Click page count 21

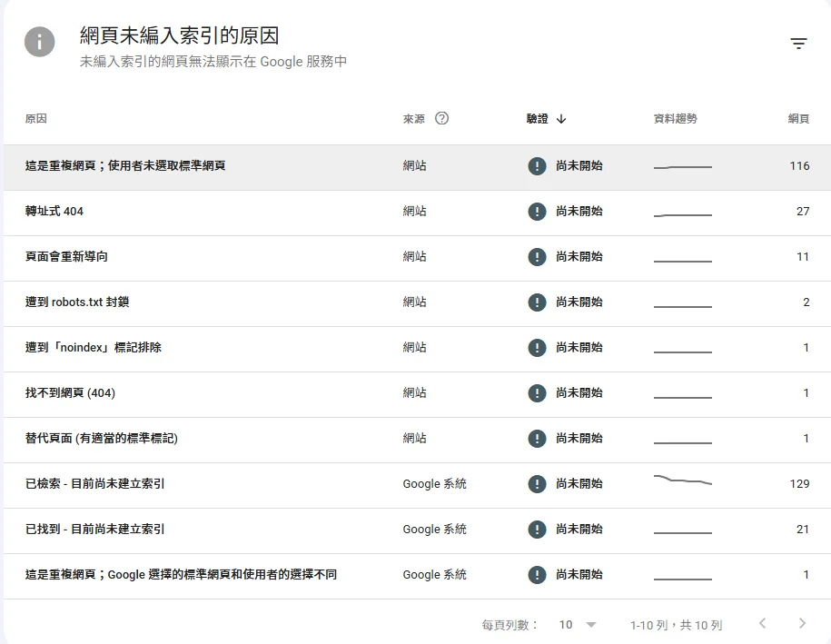point(803,529)
